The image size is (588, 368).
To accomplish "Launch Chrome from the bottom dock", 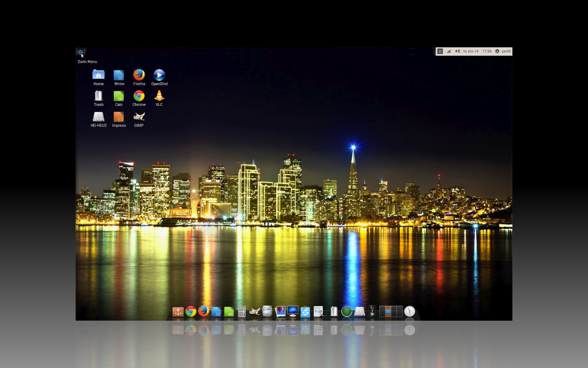I will pyautogui.click(x=191, y=311).
